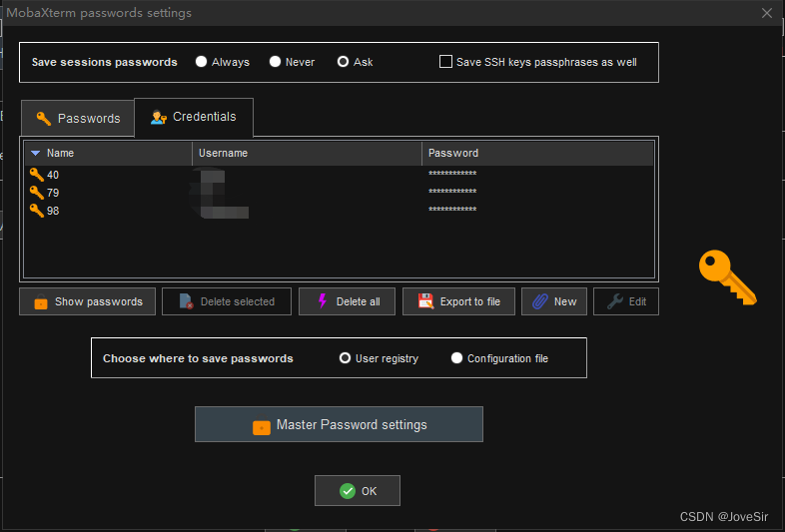Sort by the Password column header
Image resolution: width=785 pixels, height=532 pixels.
pos(537,153)
